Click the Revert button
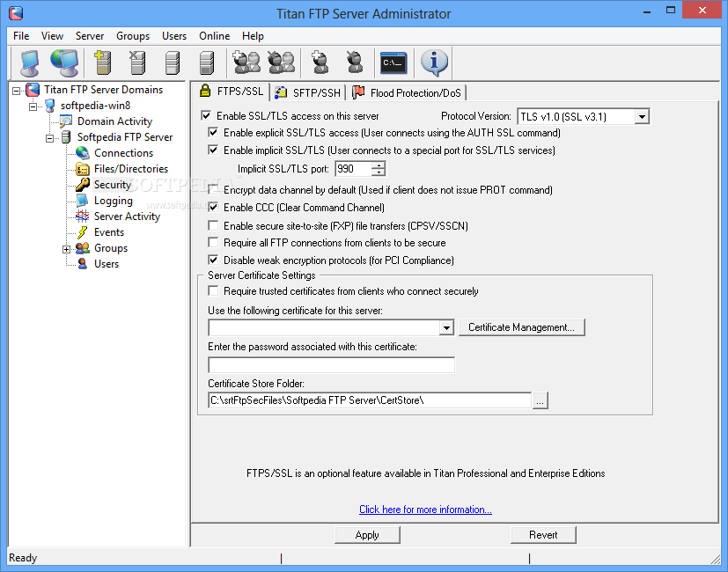 (543, 535)
